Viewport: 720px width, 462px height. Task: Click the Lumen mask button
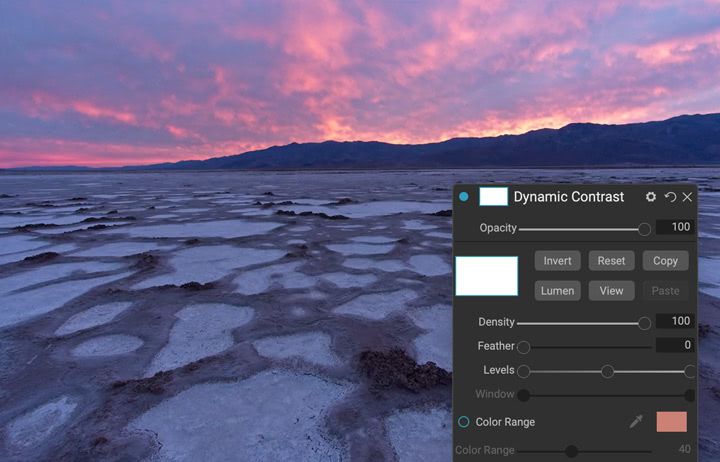click(x=557, y=291)
